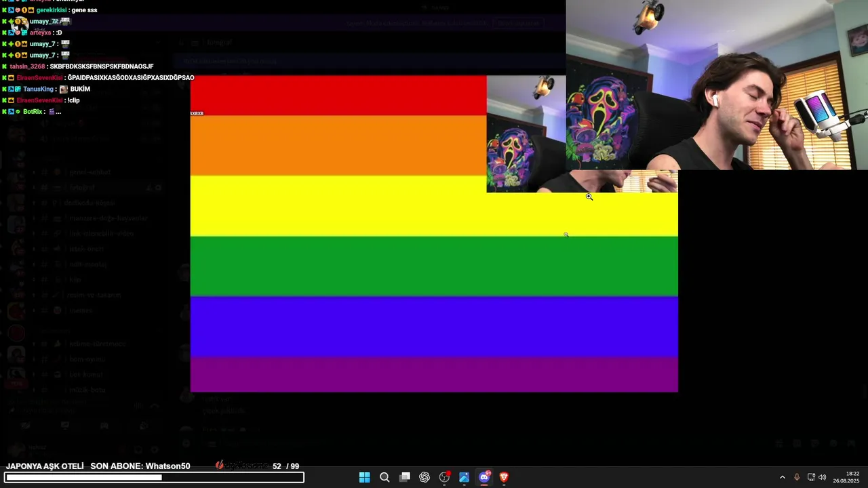This screenshot has width=868, height=488.
Task: Open the Photos app in taskbar
Action: pos(465,477)
